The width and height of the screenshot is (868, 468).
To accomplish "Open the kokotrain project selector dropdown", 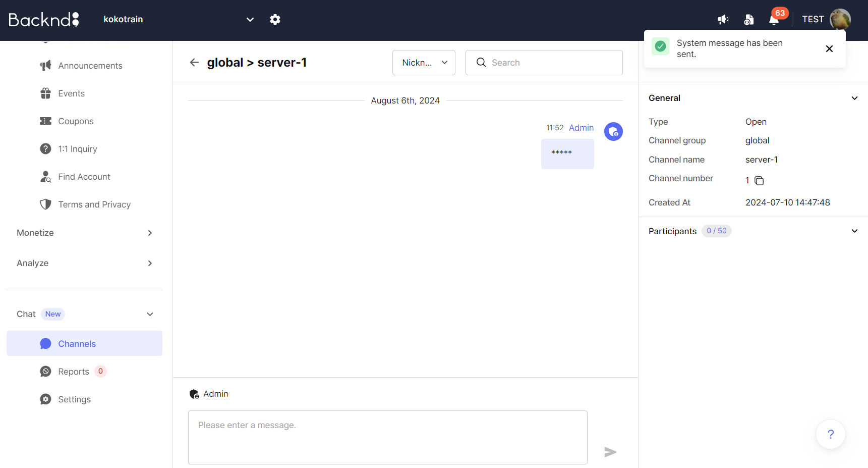I will tap(179, 19).
